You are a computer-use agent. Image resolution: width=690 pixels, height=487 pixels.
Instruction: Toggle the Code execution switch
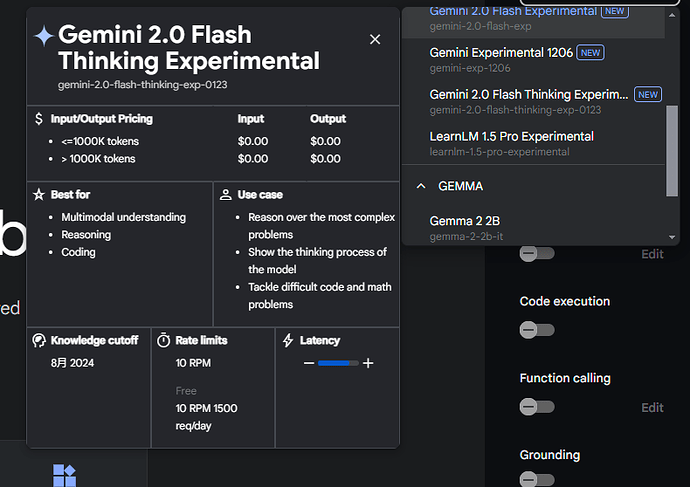coord(537,330)
